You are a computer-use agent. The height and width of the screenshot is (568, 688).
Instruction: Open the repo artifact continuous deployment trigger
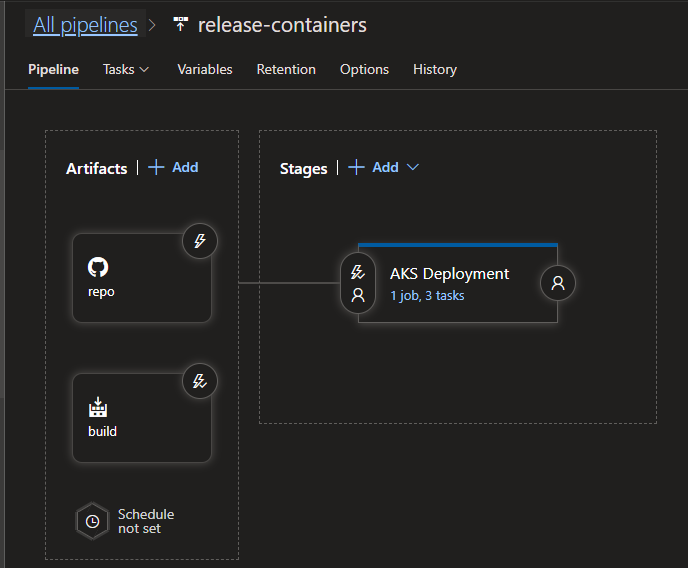[x=200, y=241]
